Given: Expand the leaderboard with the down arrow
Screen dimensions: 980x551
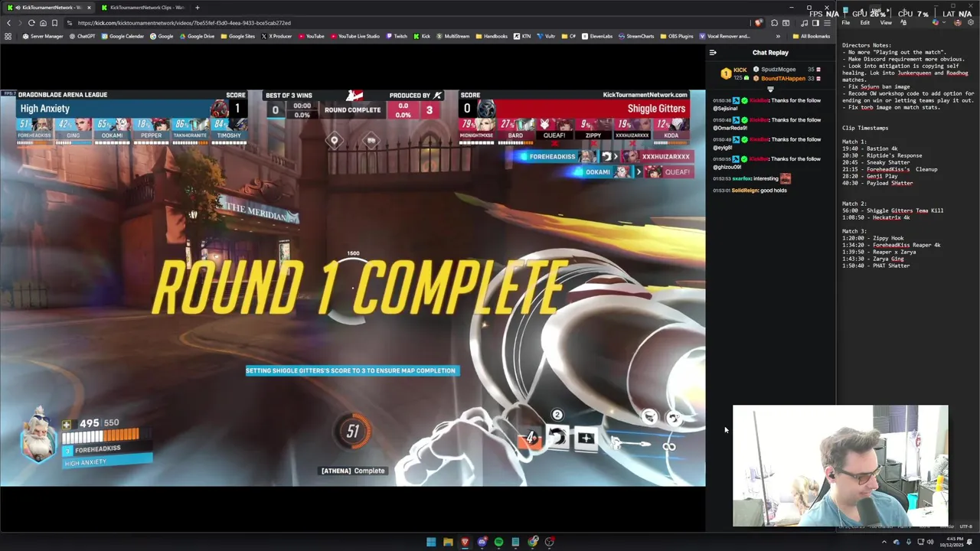Looking at the screenshot, I should pos(770,90).
